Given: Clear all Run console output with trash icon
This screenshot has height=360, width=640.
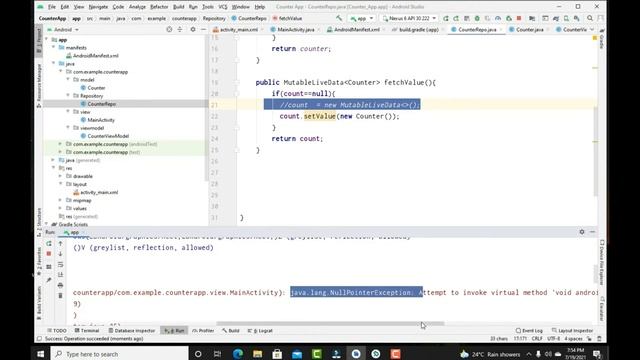Looking at the screenshot, I should coord(60,296).
